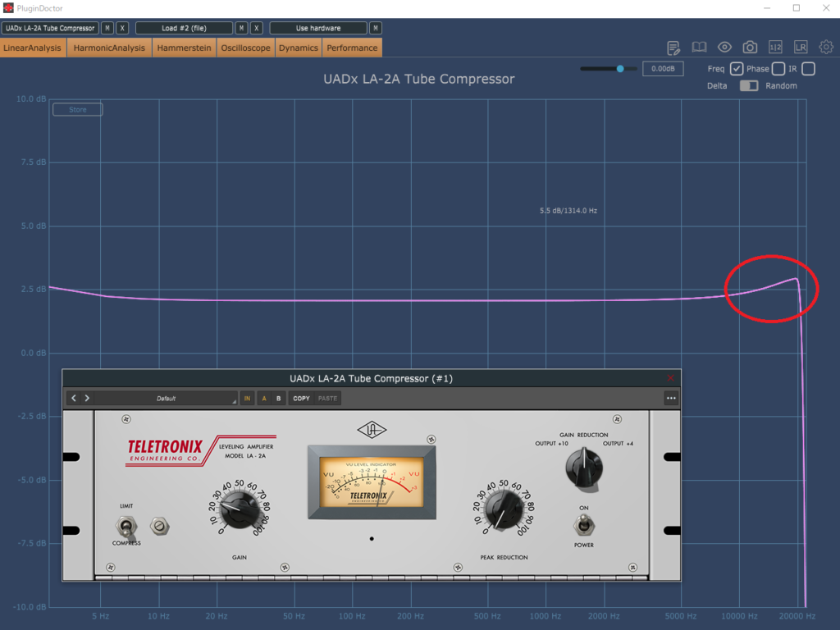Open the plugin options with the ellipsis icon
This screenshot has width=840, height=630.
[671, 398]
